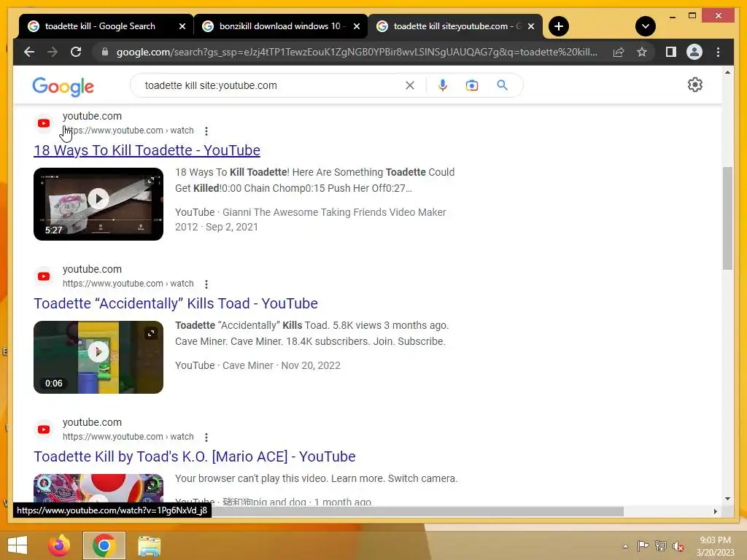Click the Mario ACE video thumbnail

click(x=98, y=488)
